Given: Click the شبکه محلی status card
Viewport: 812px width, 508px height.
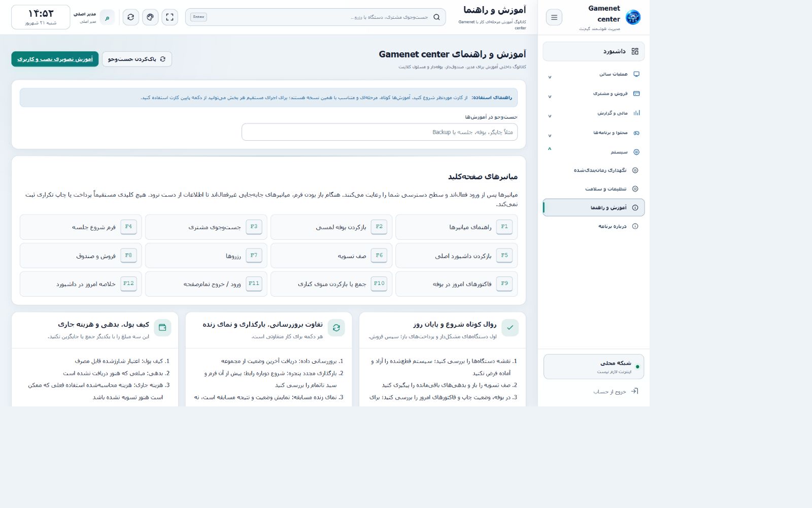Looking at the screenshot, I should (594, 367).
